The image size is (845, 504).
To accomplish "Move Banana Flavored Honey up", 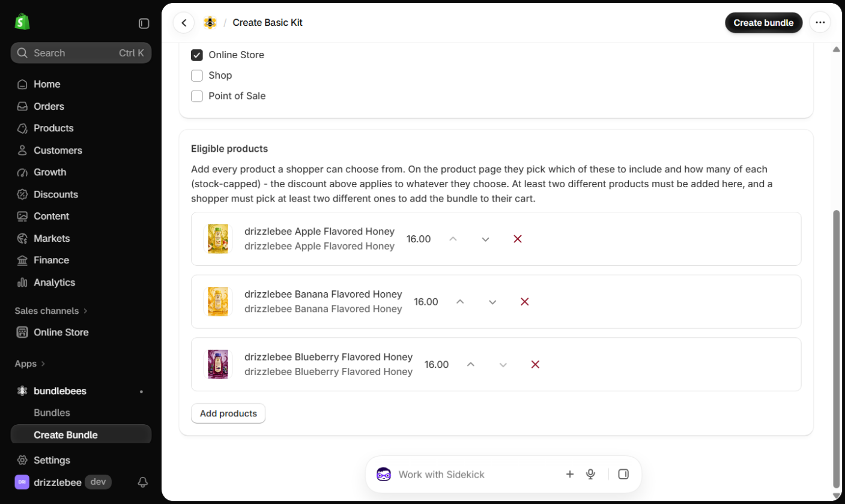I will tap(460, 302).
